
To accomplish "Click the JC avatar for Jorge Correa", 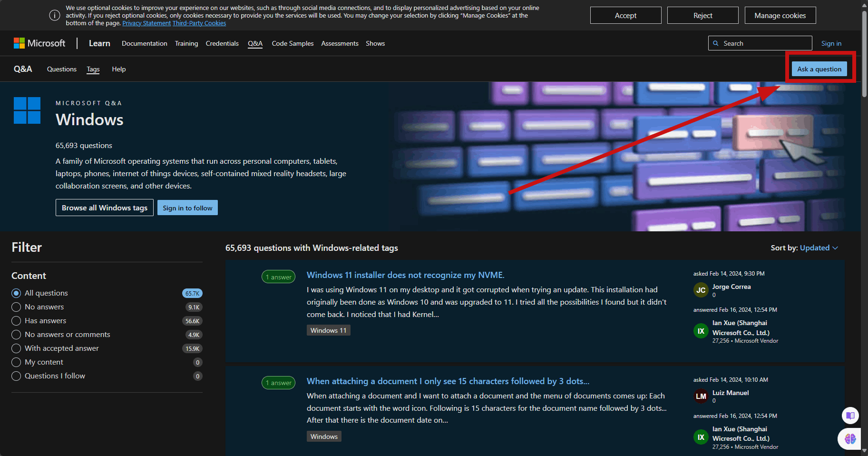I will 701,290.
